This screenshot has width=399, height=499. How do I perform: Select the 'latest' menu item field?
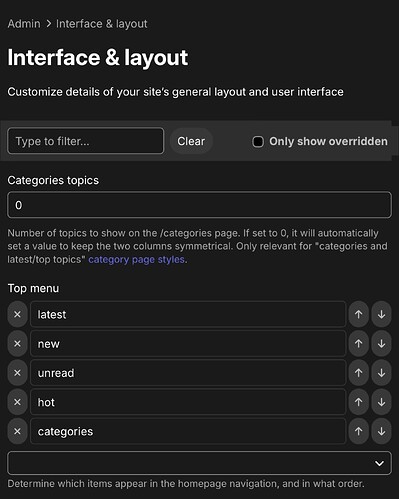[x=188, y=314]
